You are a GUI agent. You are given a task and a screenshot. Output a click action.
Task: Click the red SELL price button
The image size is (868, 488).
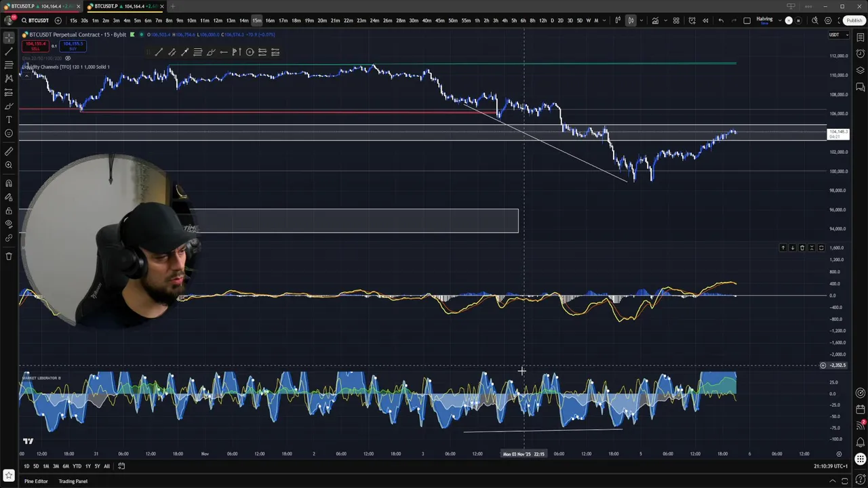point(34,46)
